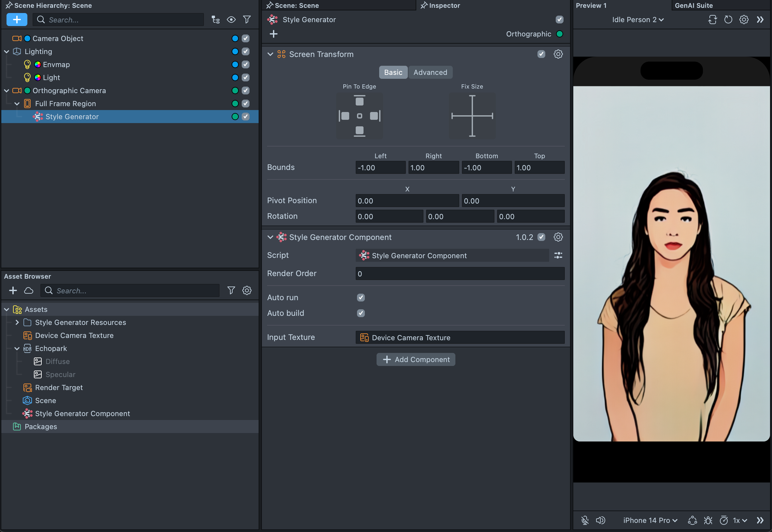The width and height of the screenshot is (772, 532).
Task: Click blue add object plus button
Action: click(x=17, y=20)
